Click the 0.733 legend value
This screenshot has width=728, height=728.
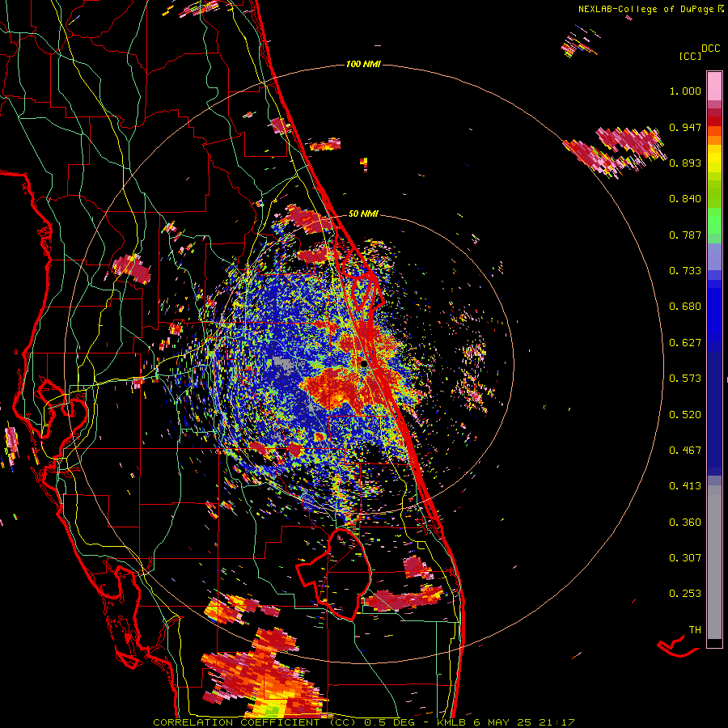pyautogui.click(x=685, y=271)
